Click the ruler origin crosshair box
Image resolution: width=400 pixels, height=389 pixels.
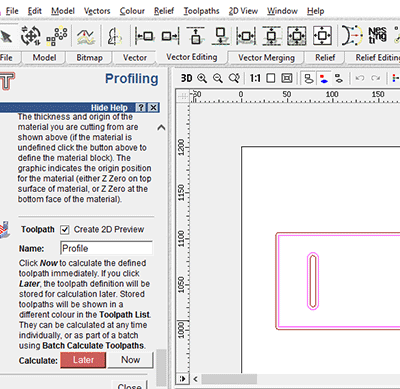click(183, 96)
